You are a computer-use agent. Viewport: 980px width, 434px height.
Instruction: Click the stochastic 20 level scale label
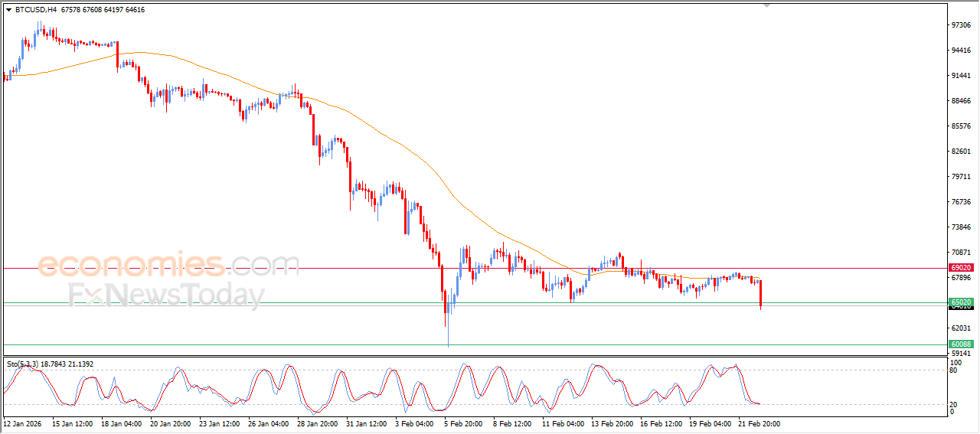pyautogui.click(x=953, y=404)
